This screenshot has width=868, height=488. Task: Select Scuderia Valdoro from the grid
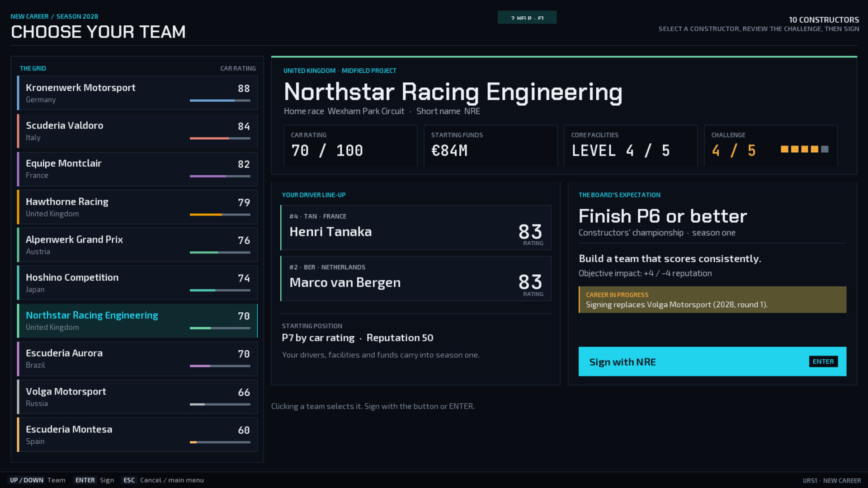click(137, 131)
